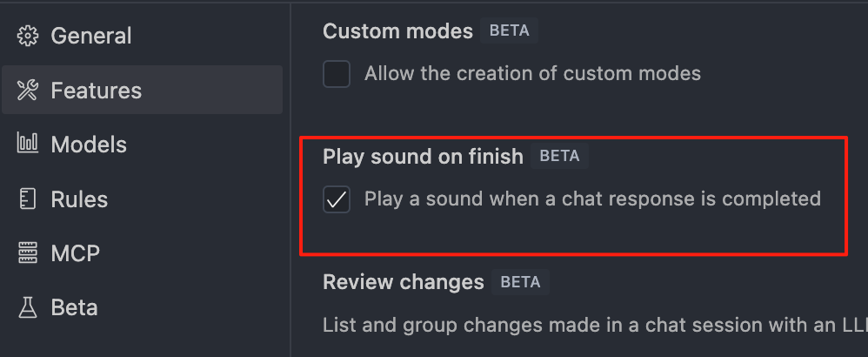The width and height of the screenshot is (868, 357).
Task: Open the Rules notebook icon
Action: point(28,199)
